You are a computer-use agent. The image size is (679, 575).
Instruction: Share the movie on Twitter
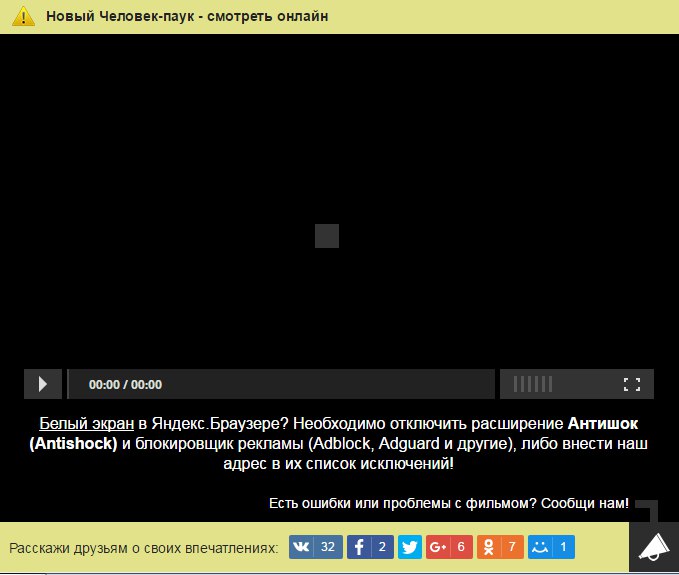(x=409, y=547)
